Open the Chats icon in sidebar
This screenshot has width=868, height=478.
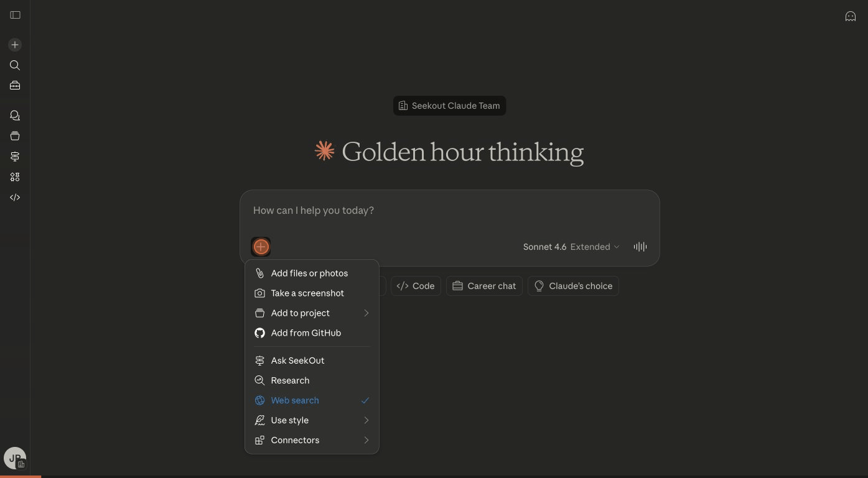(x=15, y=116)
